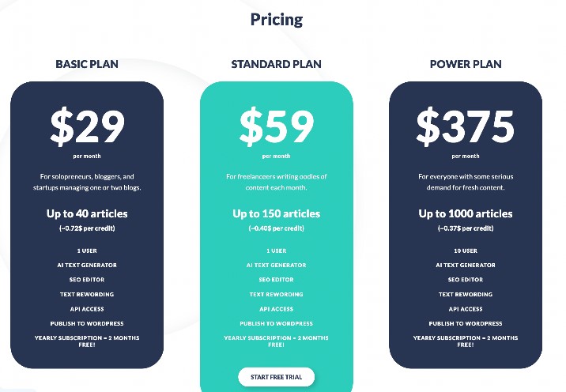This screenshot has height=392, width=566.
Task: Click the '~0.37$ per credit' note
Action: click(466, 228)
